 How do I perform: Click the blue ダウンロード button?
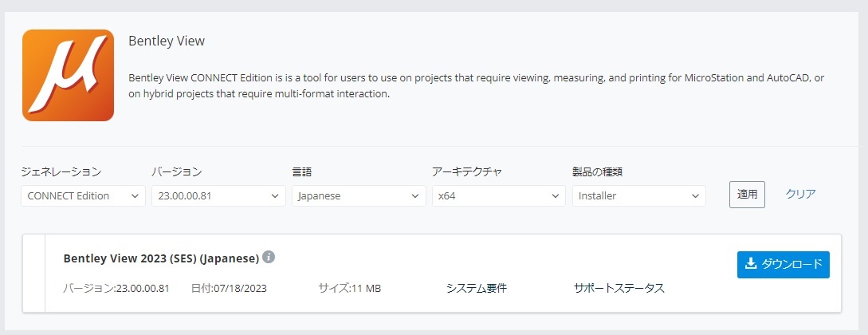pos(784,265)
